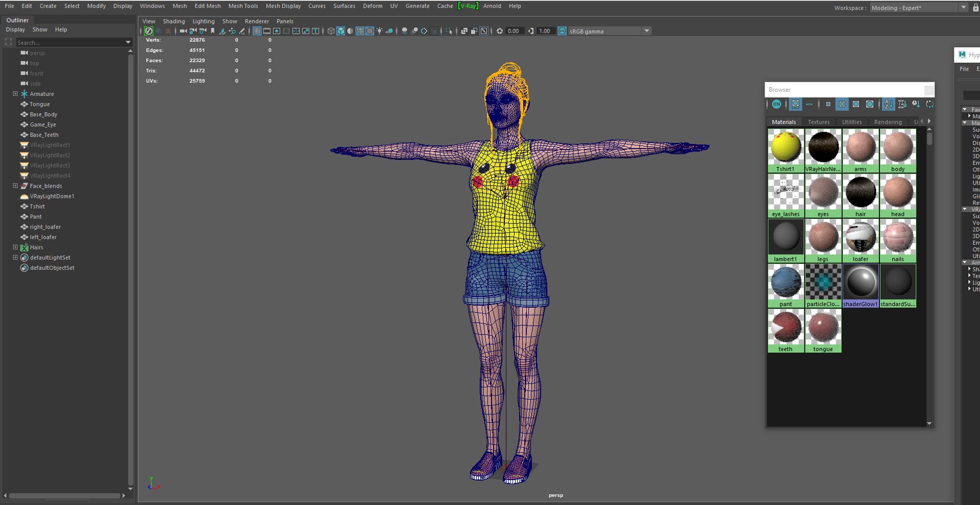Select Base_Body in the Outliner

click(43, 114)
